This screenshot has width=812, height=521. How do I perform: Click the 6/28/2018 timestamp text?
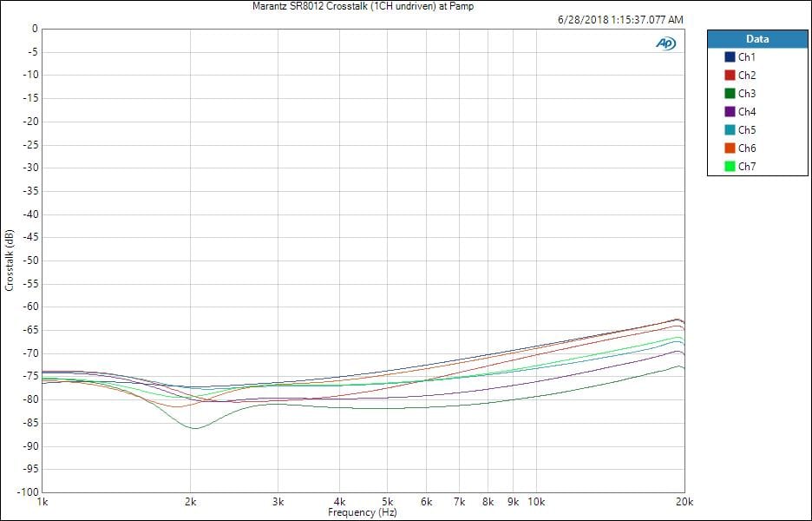(620, 19)
